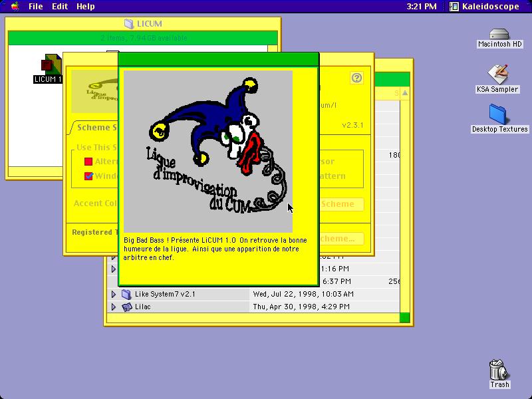Click the jester logo preview image
532x399 pixels.
click(x=208, y=152)
